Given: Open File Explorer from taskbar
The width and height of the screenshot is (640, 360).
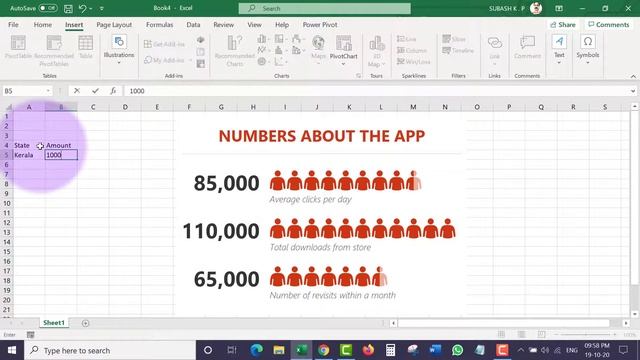Looking at the screenshot, I should click(x=279, y=350).
